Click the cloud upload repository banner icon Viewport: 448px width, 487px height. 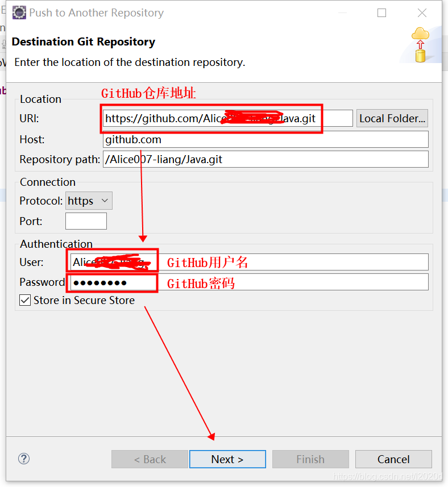[420, 45]
